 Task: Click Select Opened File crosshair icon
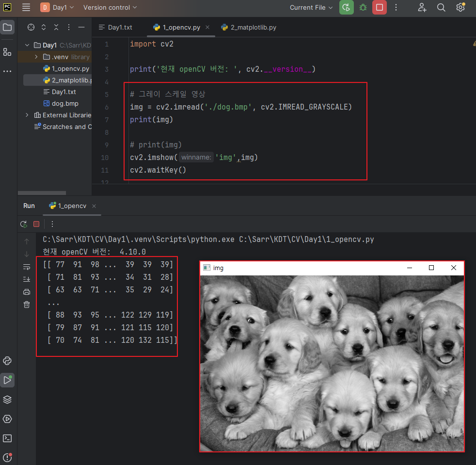31,27
